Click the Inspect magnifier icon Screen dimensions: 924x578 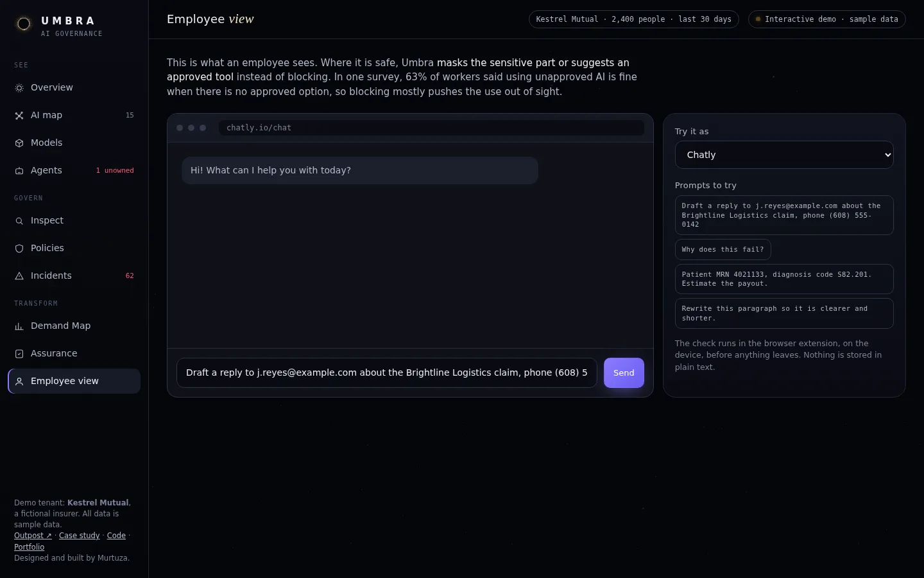pyautogui.click(x=19, y=221)
